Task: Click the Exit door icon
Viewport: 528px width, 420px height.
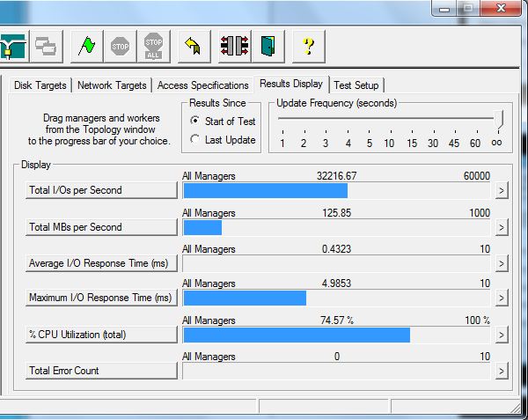Action: 268,46
